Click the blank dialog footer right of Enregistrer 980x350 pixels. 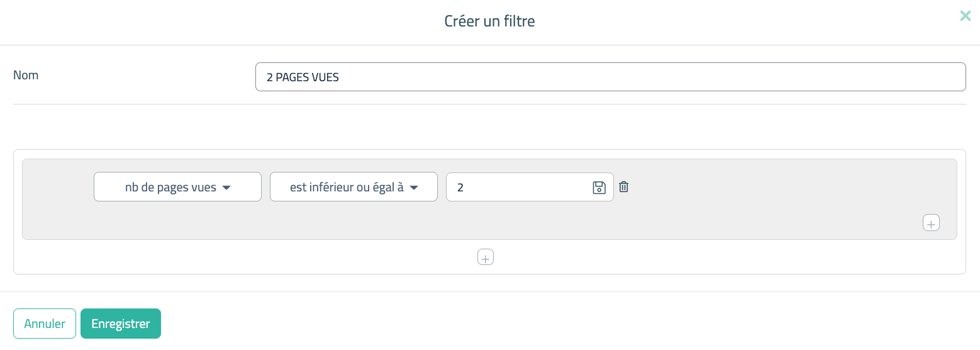[x=566, y=322]
